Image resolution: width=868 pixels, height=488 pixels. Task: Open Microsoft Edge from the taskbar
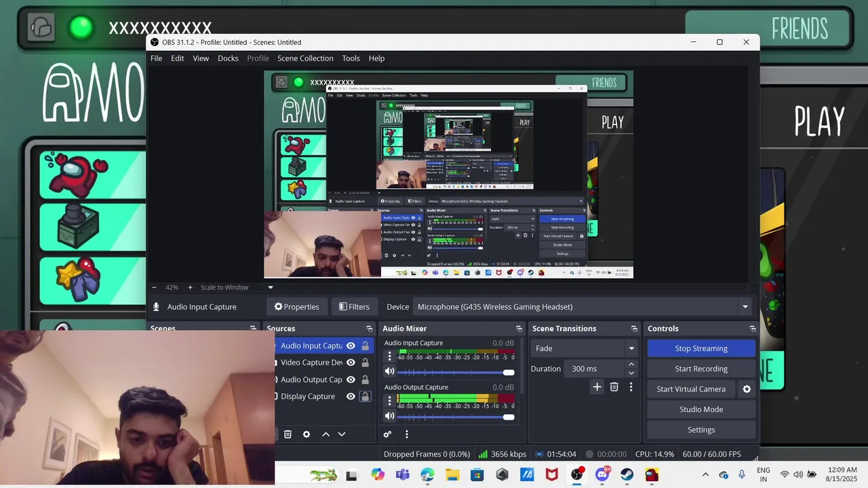pyautogui.click(x=427, y=474)
